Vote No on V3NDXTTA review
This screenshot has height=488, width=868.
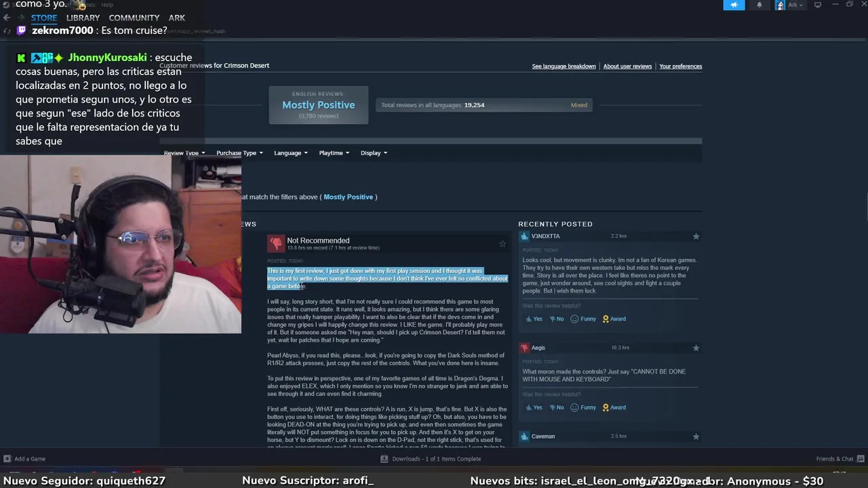coord(556,319)
